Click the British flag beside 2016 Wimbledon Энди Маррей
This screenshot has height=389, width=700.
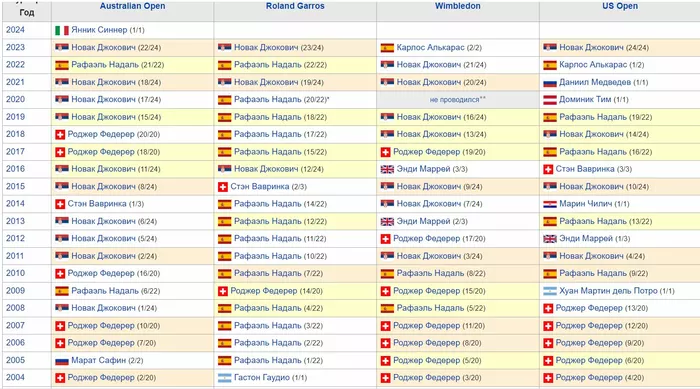click(x=387, y=169)
